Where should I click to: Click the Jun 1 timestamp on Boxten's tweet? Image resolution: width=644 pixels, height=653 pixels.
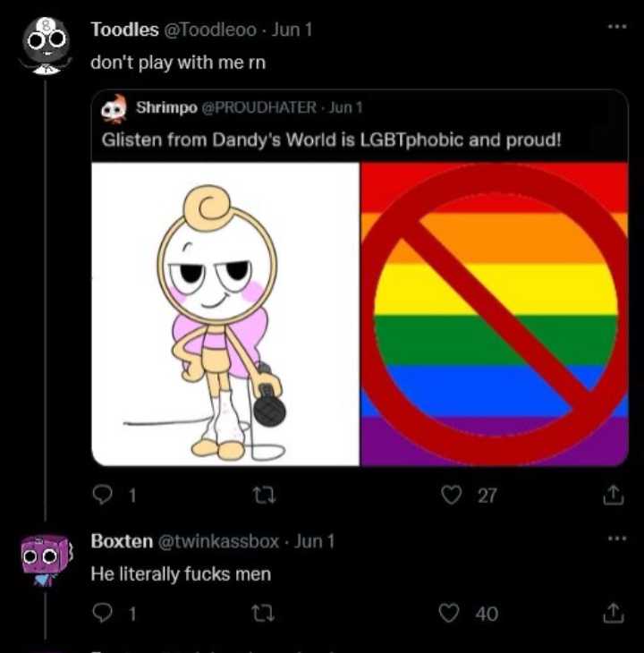tap(315, 541)
